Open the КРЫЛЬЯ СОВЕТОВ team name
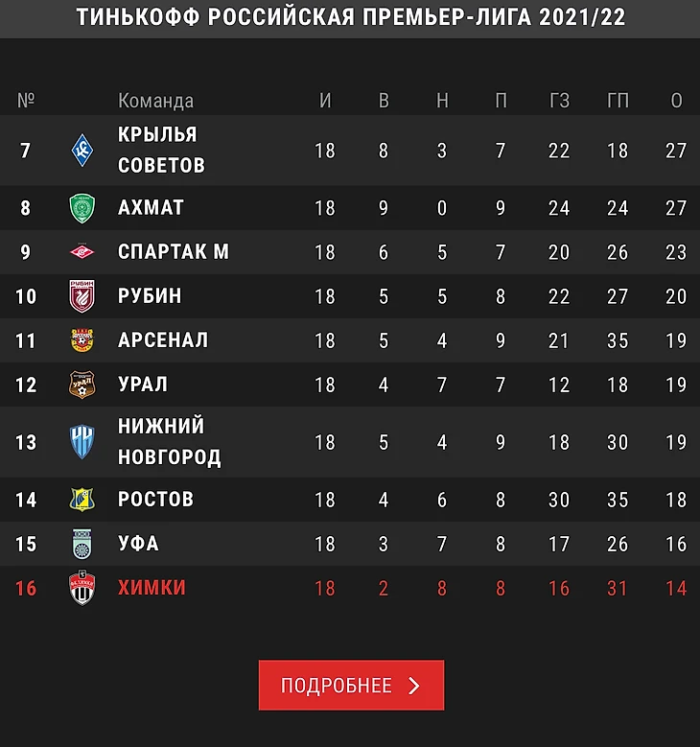The width and height of the screenshot is (700, 747). coord(161,150)
